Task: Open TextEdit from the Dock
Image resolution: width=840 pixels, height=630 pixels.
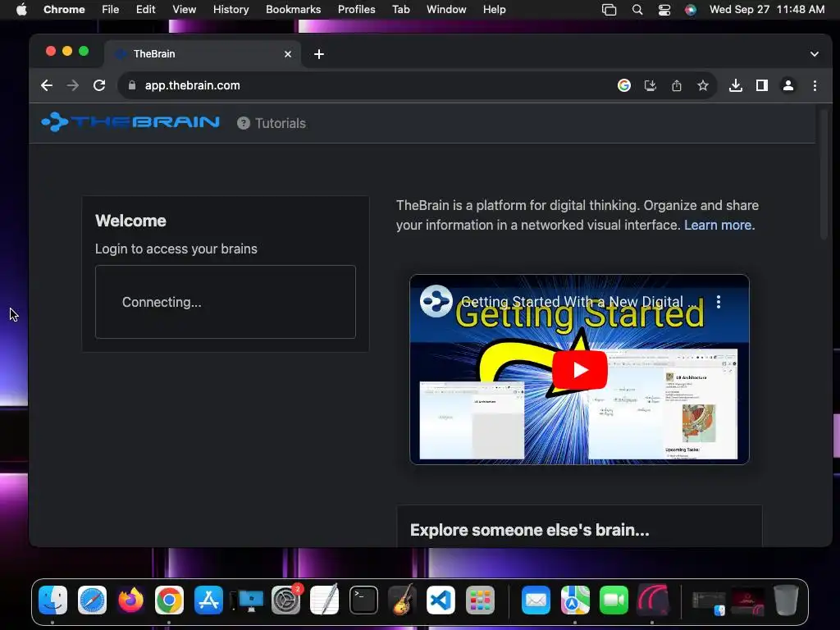Action: (x=324, y=600)
